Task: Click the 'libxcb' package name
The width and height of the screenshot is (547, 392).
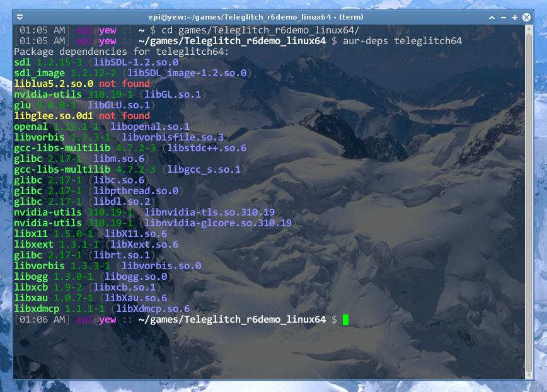Action: coord(31,287)
